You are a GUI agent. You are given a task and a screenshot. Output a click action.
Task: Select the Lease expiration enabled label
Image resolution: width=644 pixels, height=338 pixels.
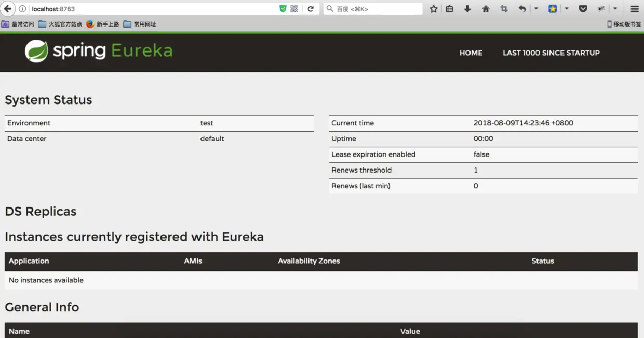click(x=373, y=154)
